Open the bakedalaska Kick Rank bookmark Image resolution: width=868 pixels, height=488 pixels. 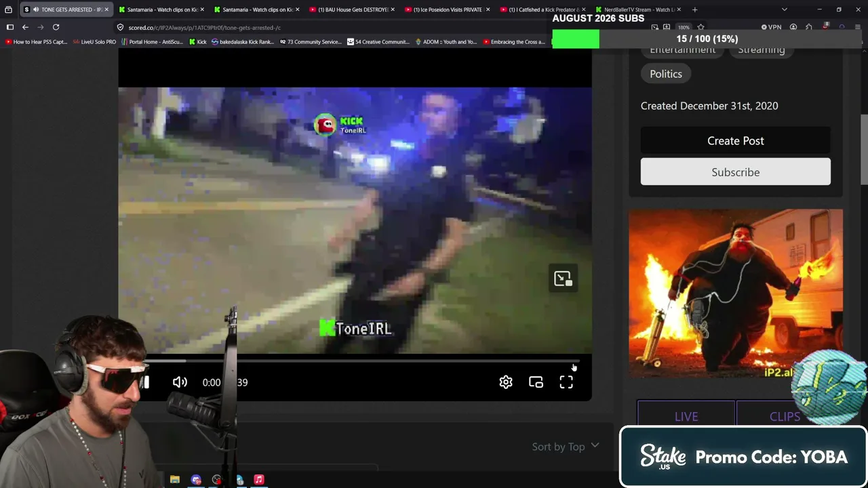click(242, 42)
